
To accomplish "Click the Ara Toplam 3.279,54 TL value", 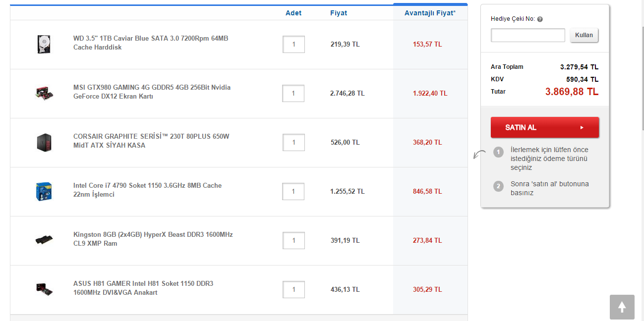I will tap(580, 67).
